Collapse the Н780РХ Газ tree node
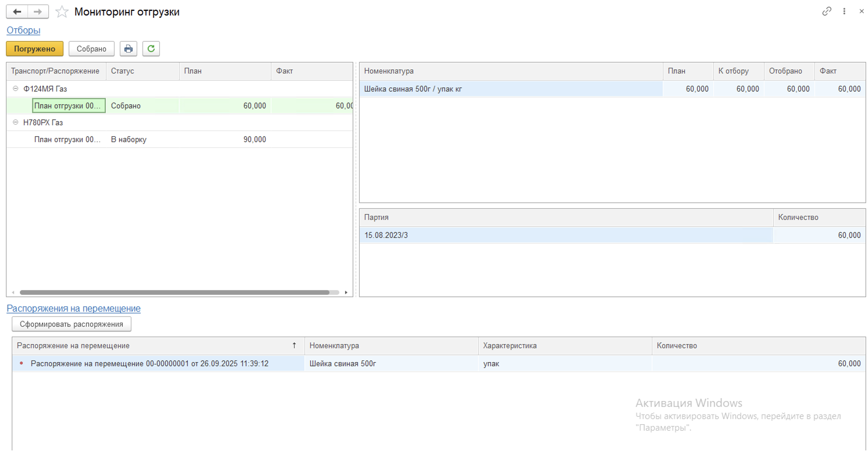 (x=15, y=122)
